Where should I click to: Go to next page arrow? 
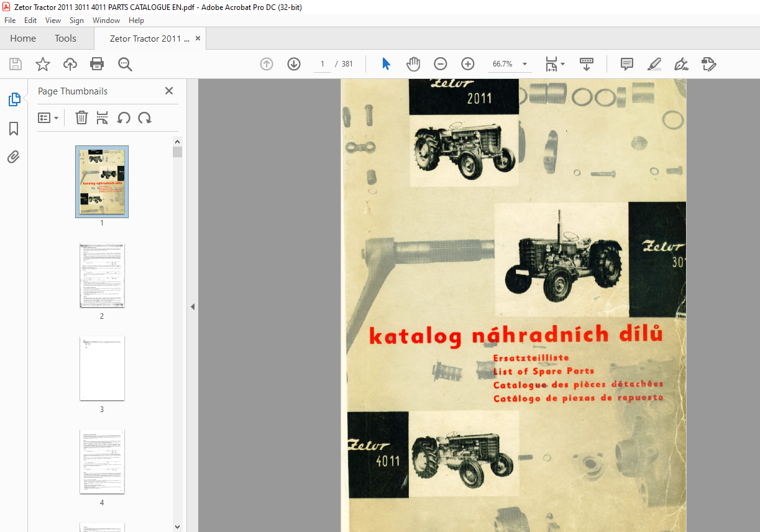coord(294,64)
